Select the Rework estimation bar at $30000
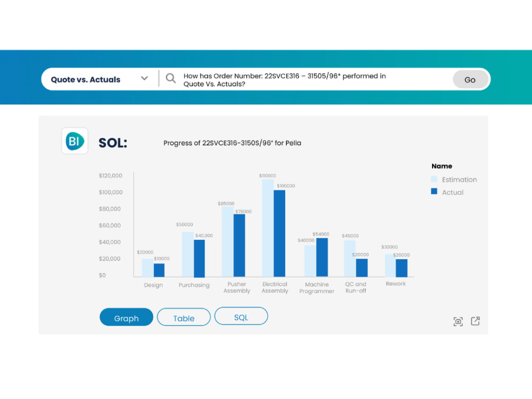Viewport: 532px width, 399px height. 390,265
